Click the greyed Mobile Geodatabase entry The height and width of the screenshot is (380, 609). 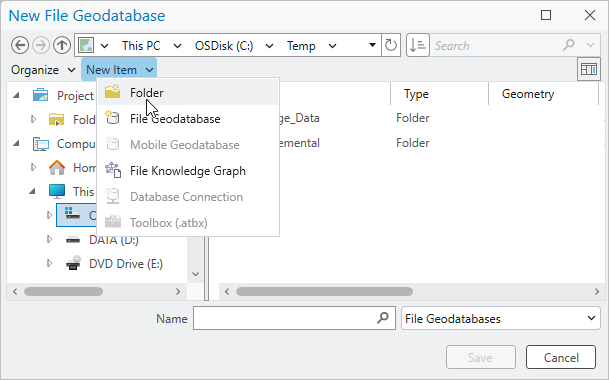coord(188,145)
